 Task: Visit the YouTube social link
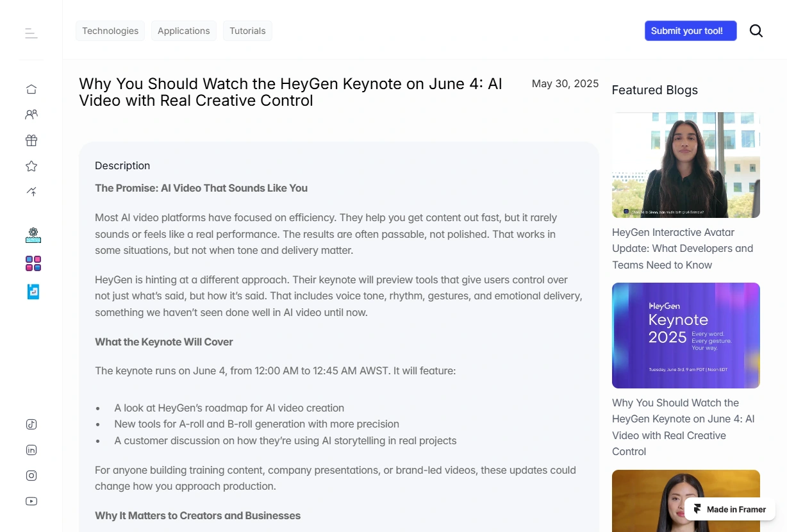[31, 501]
